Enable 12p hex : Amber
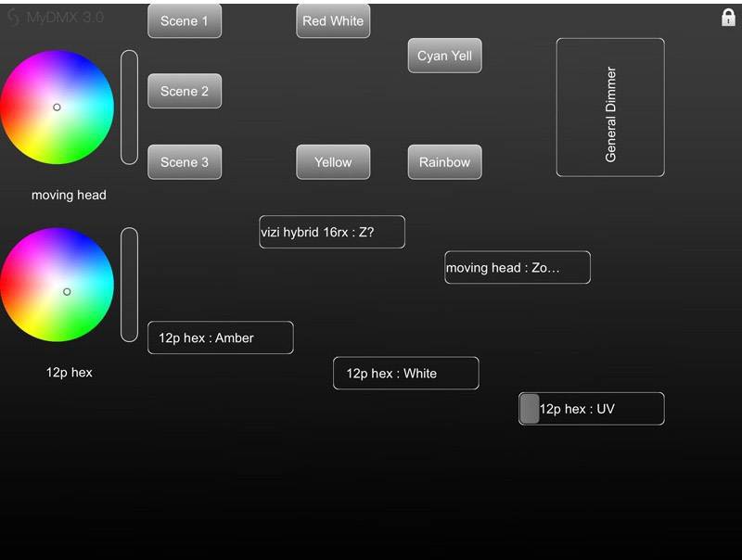This screenshot has width=742, height=560. [220, 337]
